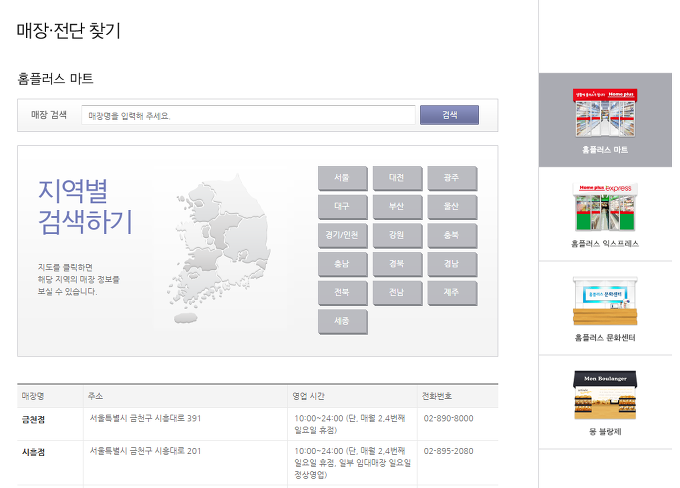The width and height of the screenshot is (680, 488).
Task: Click the 홈플러스 마트 sidebar label
Action: [x=605, y=150]
